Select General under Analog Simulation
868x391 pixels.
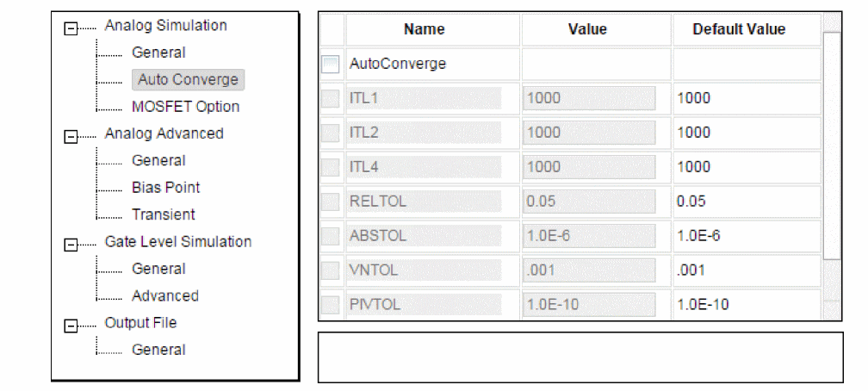click(158, 53)
